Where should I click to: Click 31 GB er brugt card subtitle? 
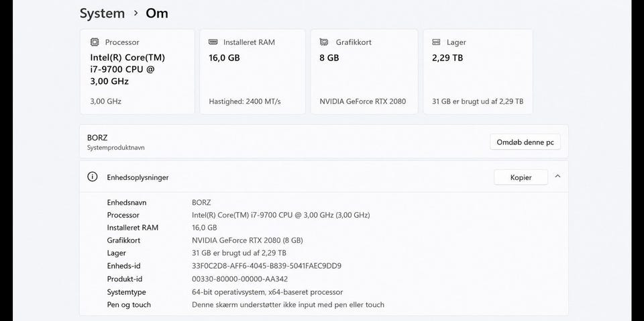[478, 101]
